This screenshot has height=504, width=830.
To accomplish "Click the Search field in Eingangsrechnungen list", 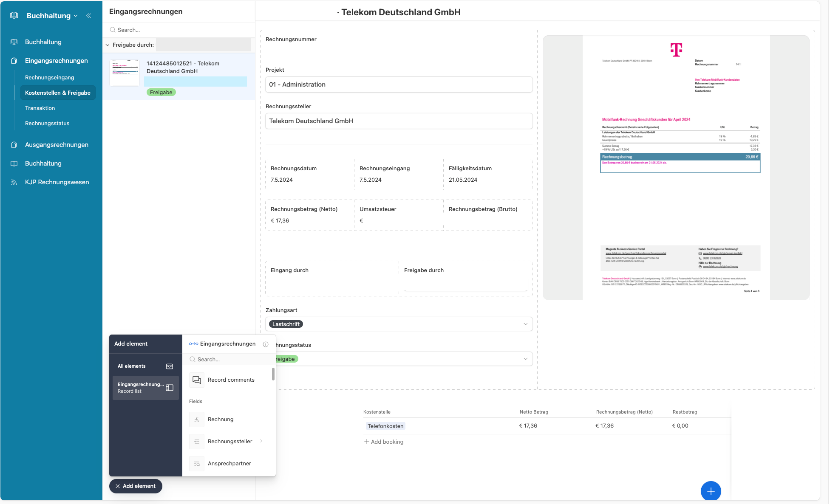I will (x=178, y=30).
